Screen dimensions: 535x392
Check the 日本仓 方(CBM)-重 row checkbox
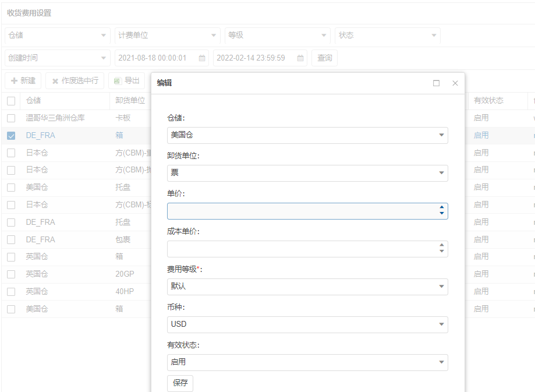click(x=11, y=153)
